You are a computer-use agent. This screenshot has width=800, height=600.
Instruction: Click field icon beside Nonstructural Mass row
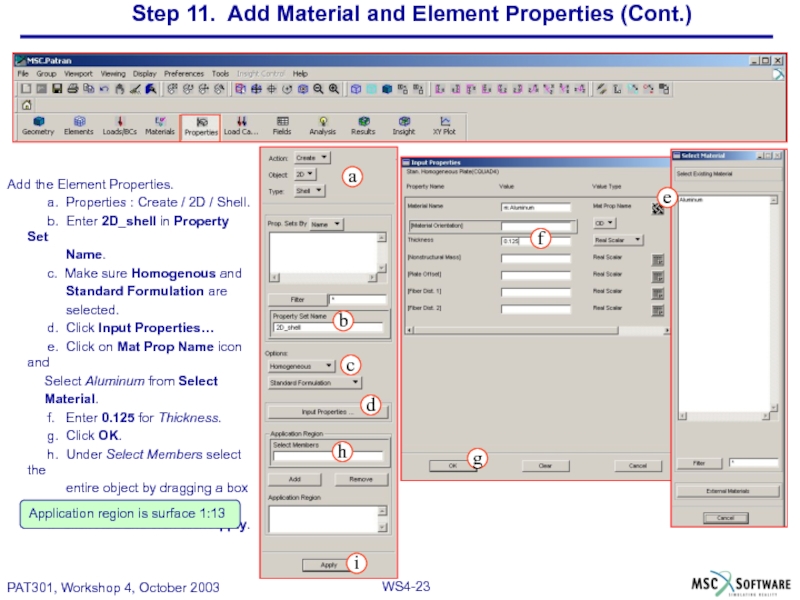[x=658, y=260]
